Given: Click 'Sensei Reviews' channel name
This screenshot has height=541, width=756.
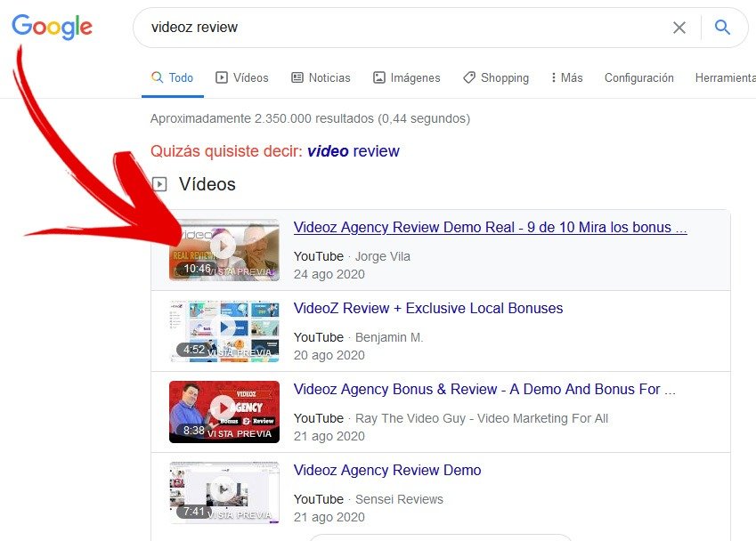Looking at the screenshot, I should click(399, 499).
